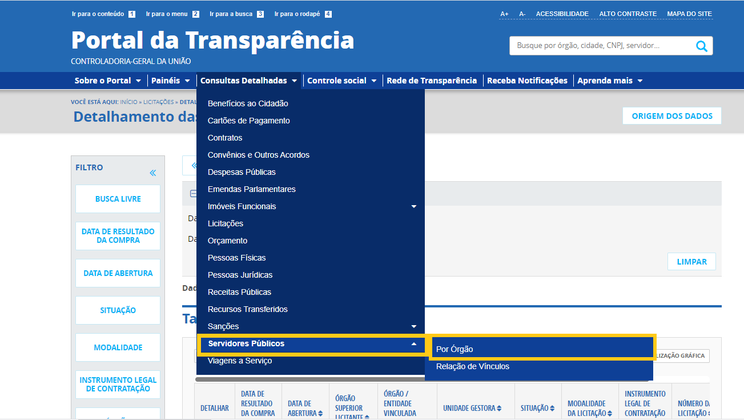Click the Origem dos Dados button
The image size is (744, 420).
point(672,116)
